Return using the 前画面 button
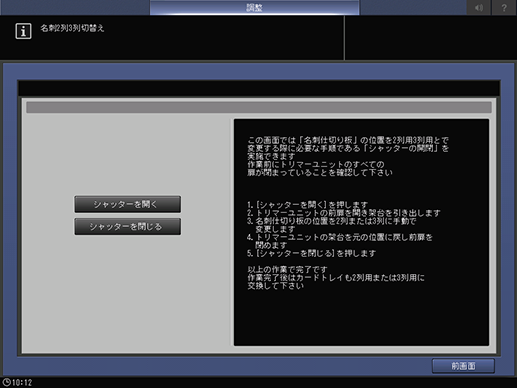The width and height of the screenshot is (517, 388). coord(463,366)
